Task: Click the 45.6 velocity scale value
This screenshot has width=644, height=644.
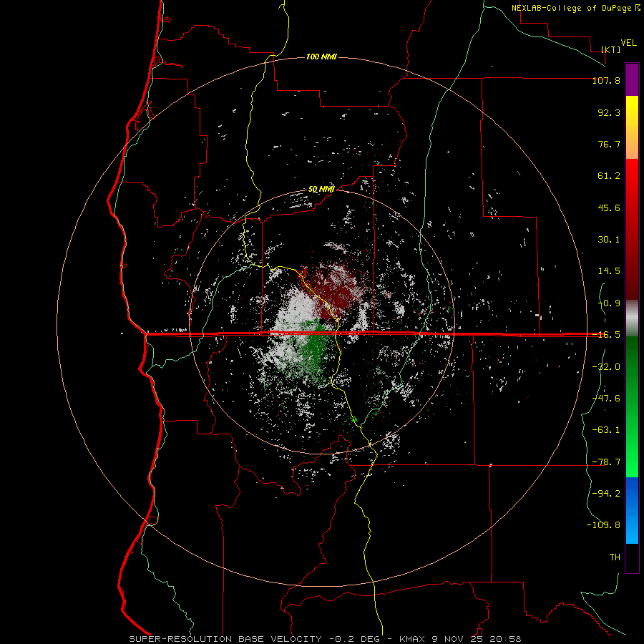Action: (609, 208)
